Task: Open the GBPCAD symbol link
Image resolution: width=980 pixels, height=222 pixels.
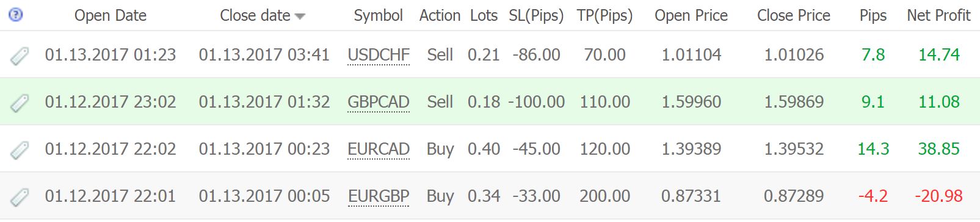Action: pyautogui.click(x=379, y=102)
